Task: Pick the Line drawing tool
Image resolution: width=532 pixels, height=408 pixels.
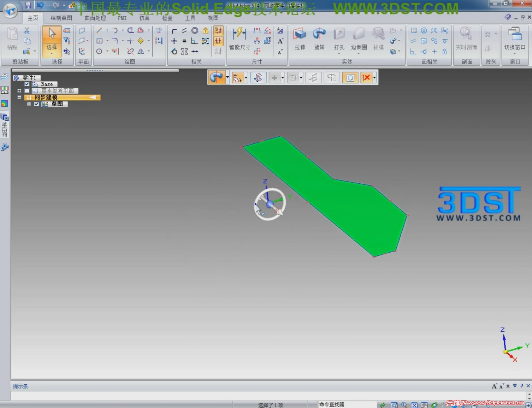Action: tap(99, 30)
